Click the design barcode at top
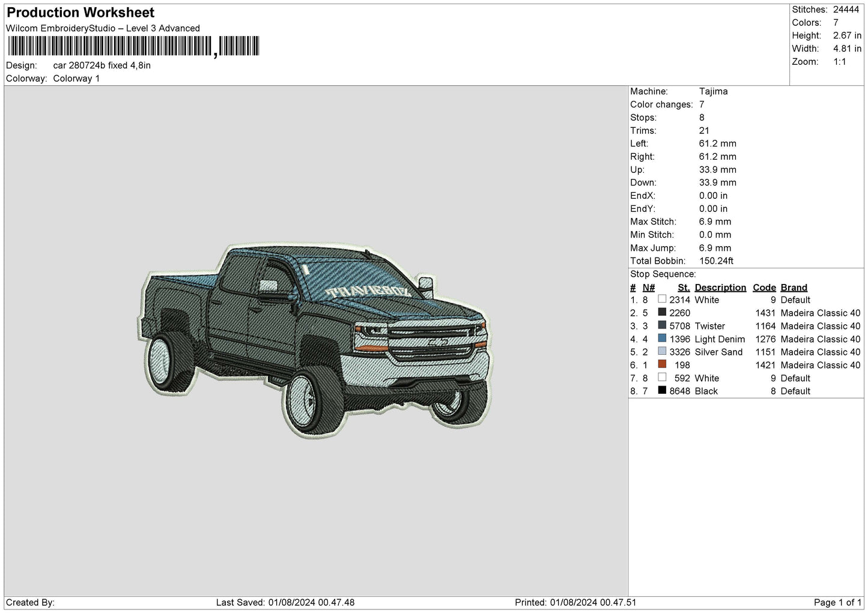 pyautogui.click(x=133, y=46)
